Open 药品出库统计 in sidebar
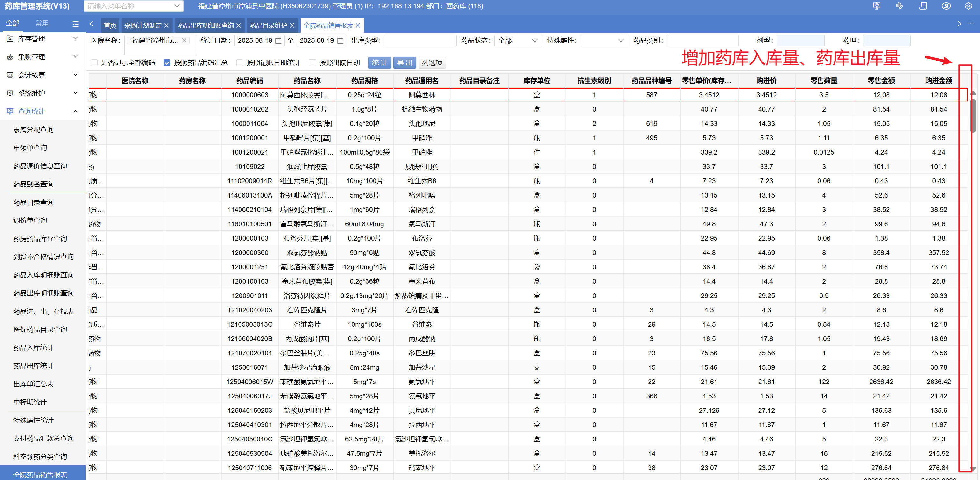The image size is (980, 480). click(33, 366)
